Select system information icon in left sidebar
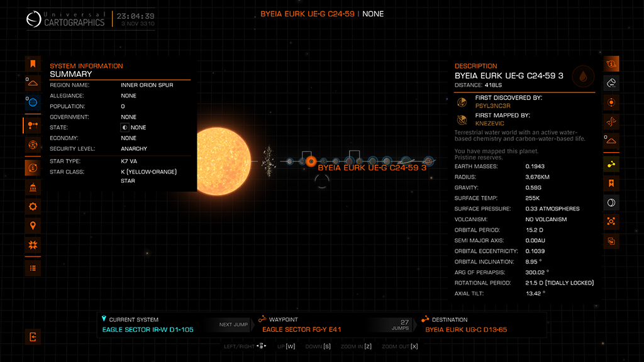This screenshot has height=362, width=644. 33,167
